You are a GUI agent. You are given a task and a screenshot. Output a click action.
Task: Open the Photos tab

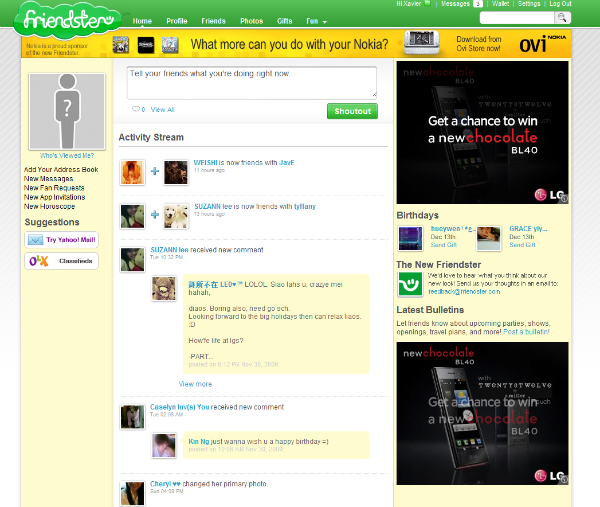pyautogui.click(x=251, y=20)
